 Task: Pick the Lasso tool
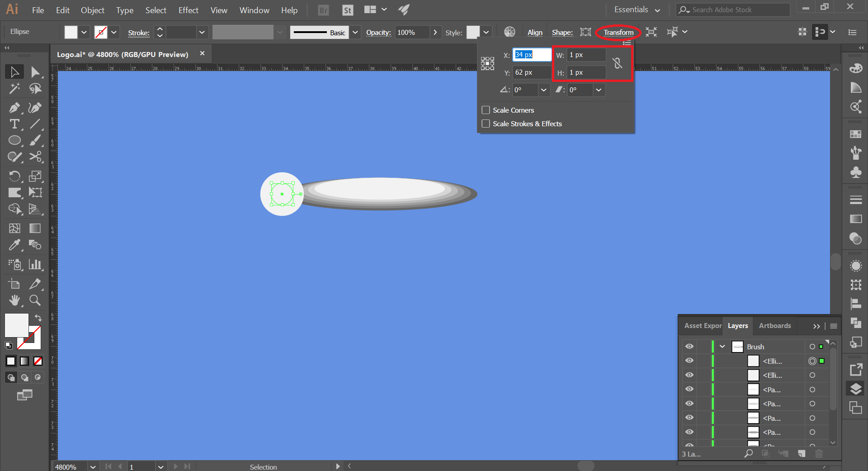tap(35, 88)
